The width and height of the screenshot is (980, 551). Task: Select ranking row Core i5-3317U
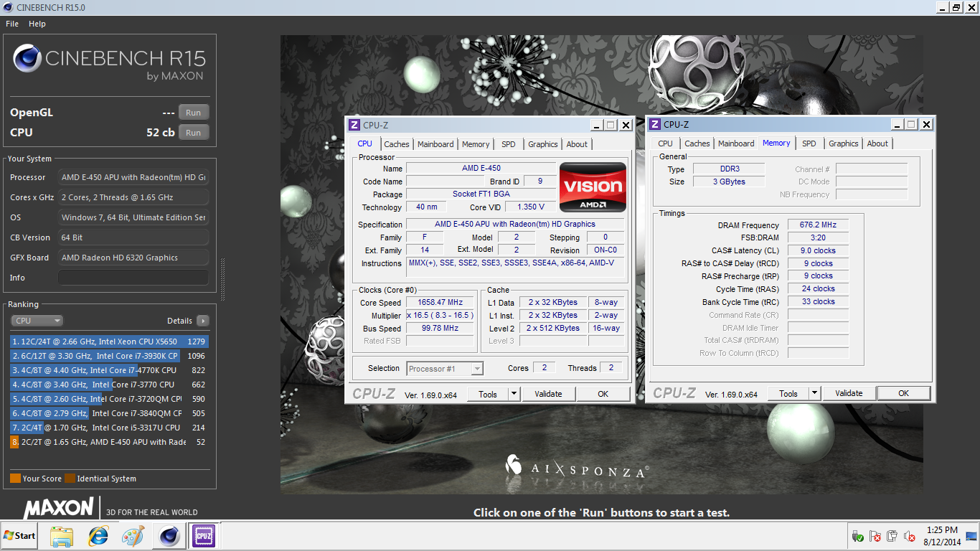(x=108, y=428)
